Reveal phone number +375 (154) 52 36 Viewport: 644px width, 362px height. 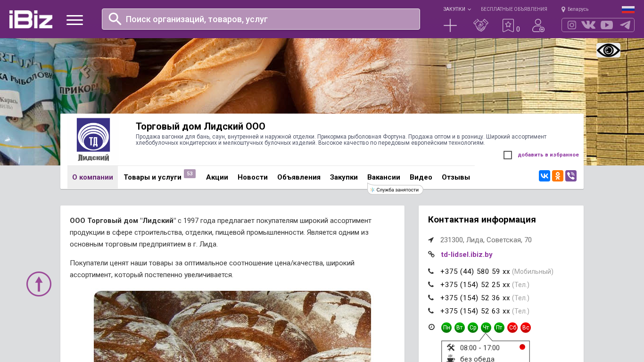coord(475,298)
